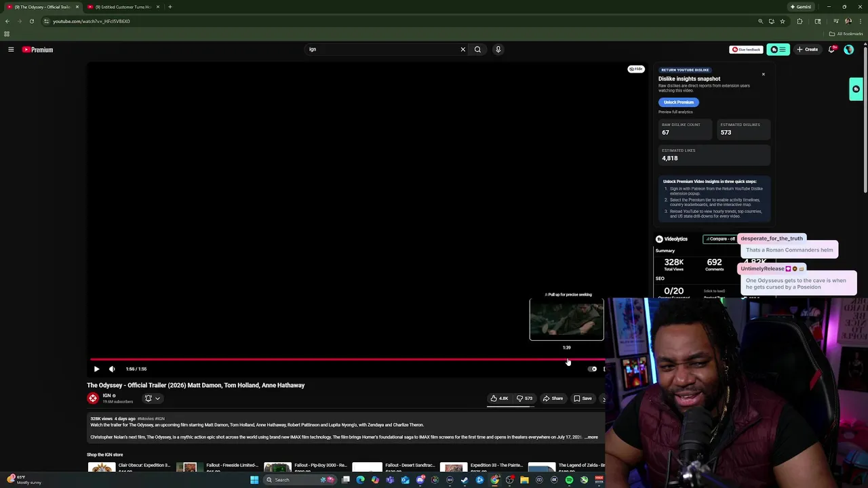This screenshot has height=488, width=868.
Task: Hide the side panel with Hide button
Action: [636, 69]
